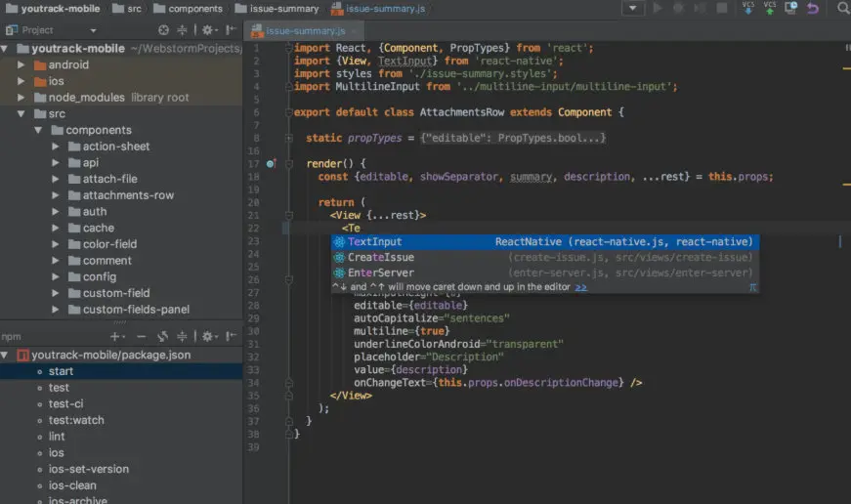Click the minus Remove icon in npm panel

(x=141, y=337)
